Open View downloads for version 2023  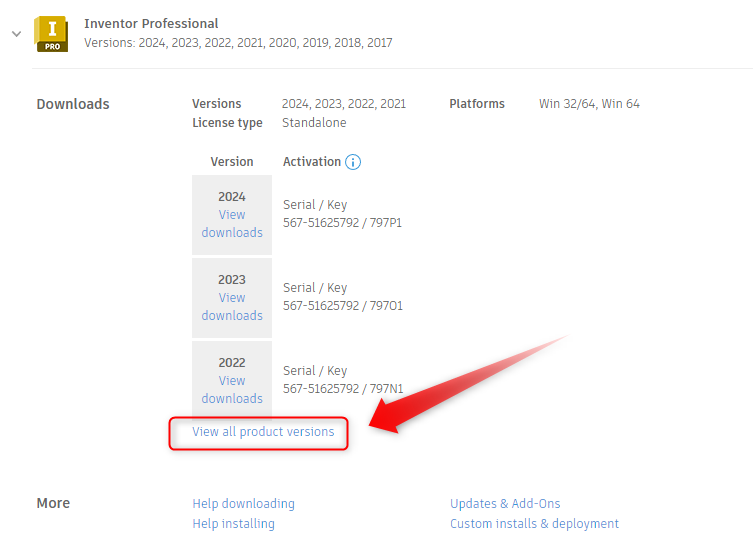(x=232, y=307)
